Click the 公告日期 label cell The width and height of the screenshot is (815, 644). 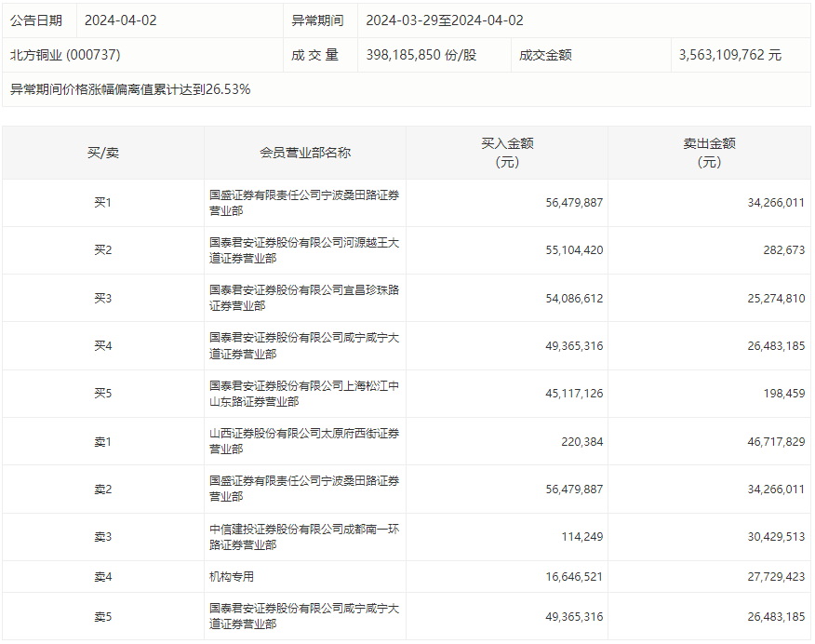(39, 20)
